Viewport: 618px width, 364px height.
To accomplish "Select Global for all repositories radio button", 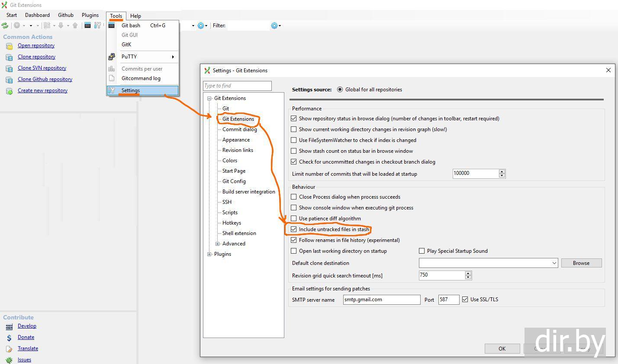I will coord(340,90).
